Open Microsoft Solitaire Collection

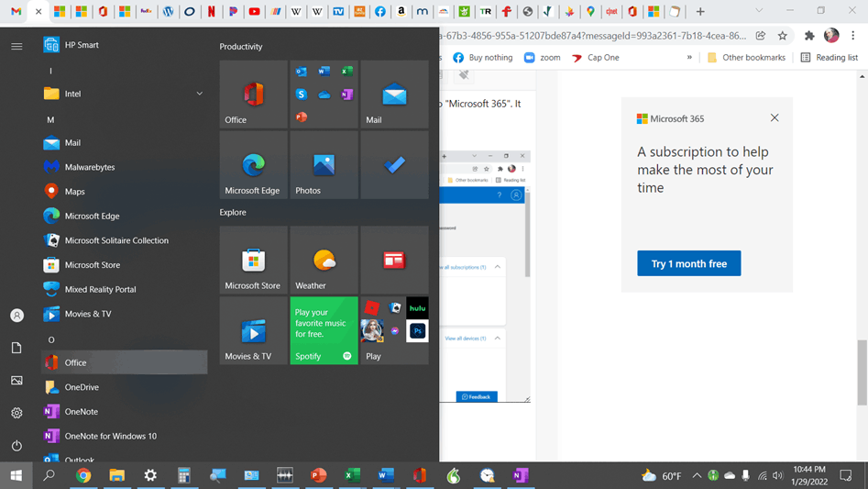pos(125,240)
